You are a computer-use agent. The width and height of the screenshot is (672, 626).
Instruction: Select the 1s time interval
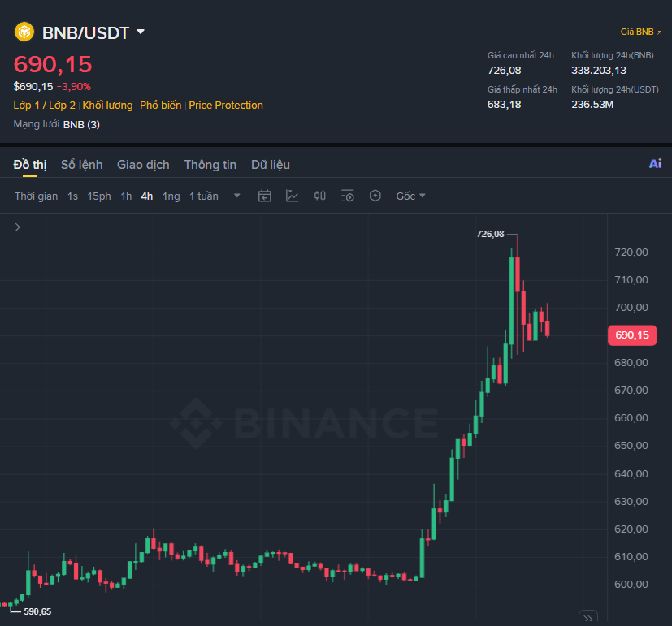(x=72, y=196)
